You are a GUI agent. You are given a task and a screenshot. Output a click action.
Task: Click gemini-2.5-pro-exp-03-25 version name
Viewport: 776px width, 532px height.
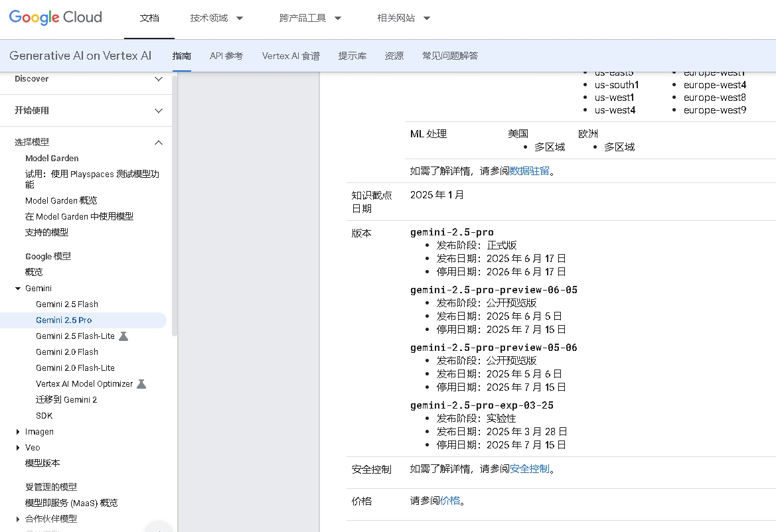[x=482, y=405]
